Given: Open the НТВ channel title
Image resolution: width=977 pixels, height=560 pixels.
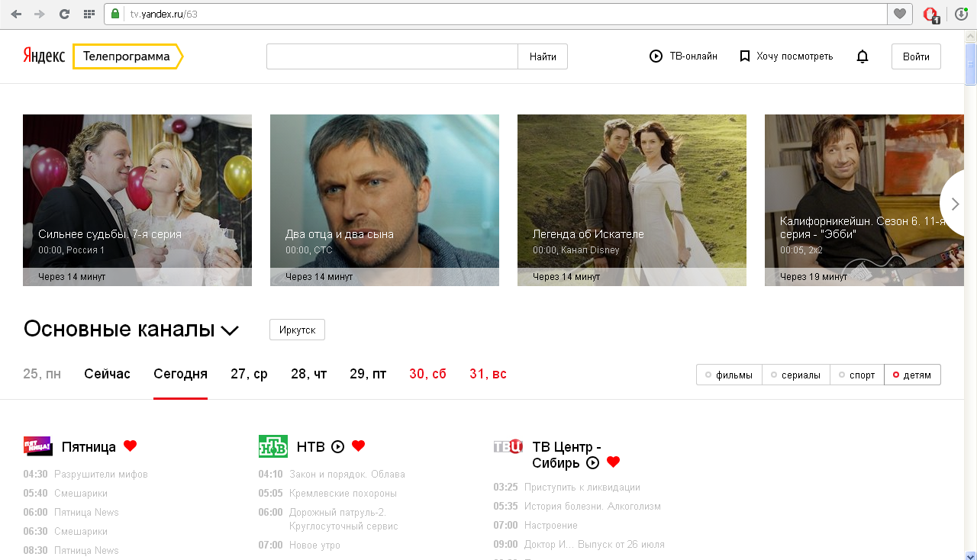Looking at the screenshot, I should point(311,446).
